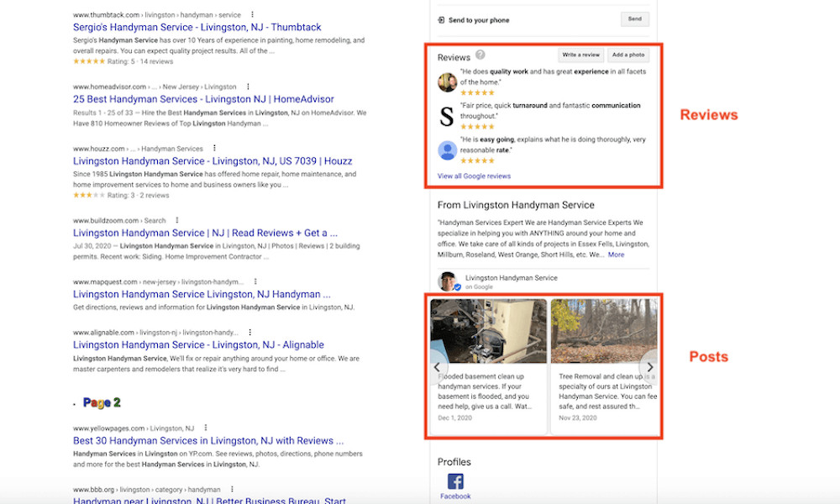The width and height of the screenshot is (840, 504).
Task: Click the 'He is easy going' review
Action: pyautogui.click(x=553, y=144)
